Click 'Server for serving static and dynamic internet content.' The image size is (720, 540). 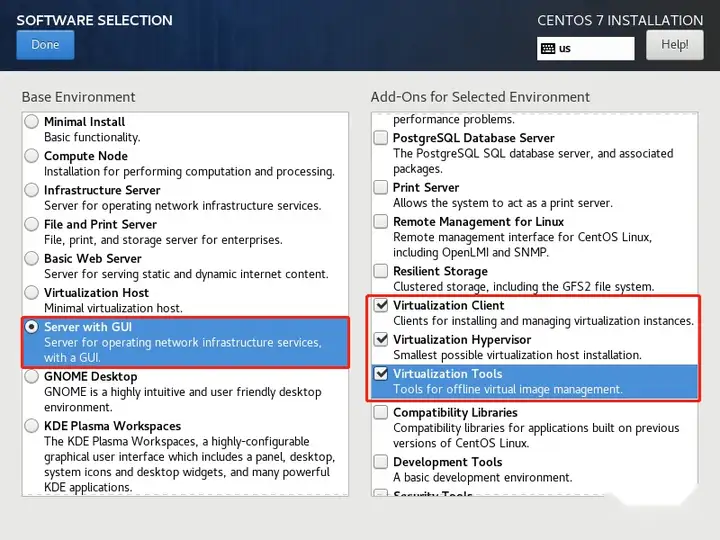(x=186, y=274)
